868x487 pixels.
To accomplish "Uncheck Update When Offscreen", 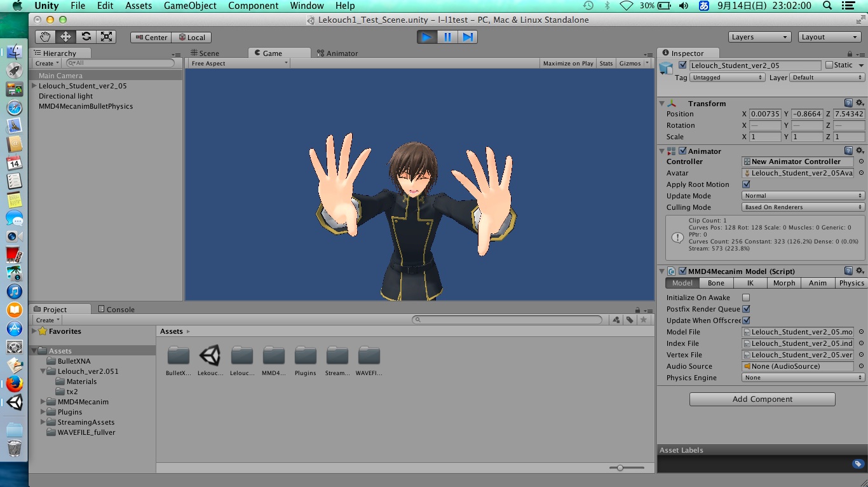I will (x=746, y=320).
